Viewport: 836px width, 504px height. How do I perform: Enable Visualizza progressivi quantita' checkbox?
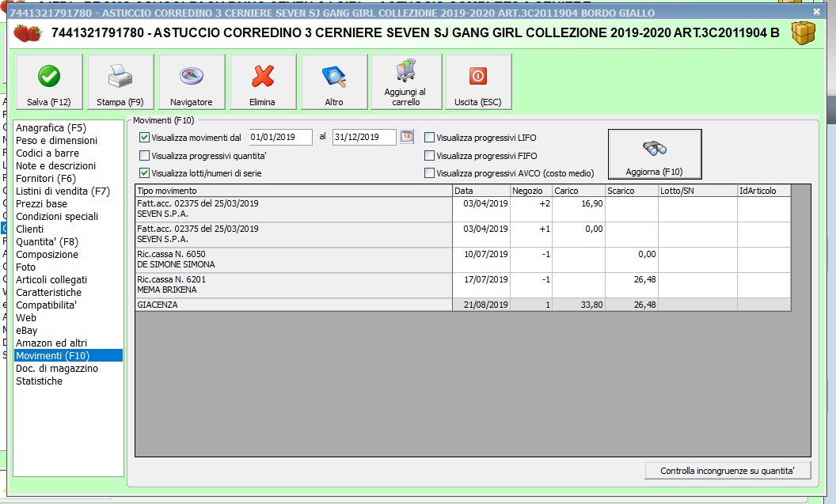click(x=144, y=156)
